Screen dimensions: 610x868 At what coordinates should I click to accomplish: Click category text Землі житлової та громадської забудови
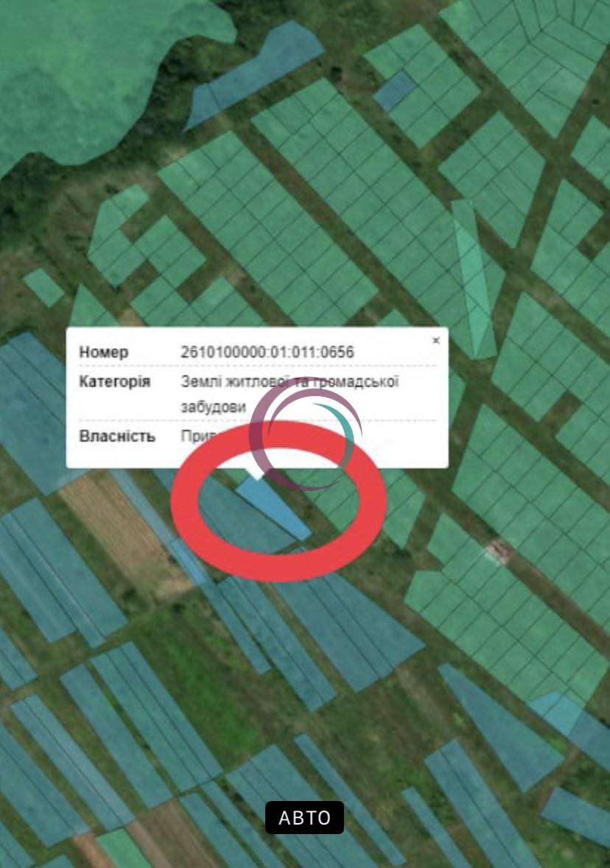coord(290,394)
